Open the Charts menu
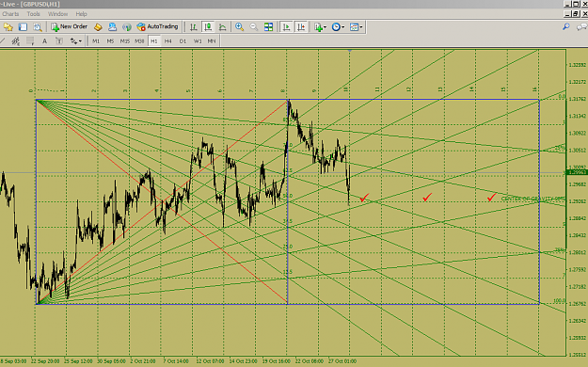The width and height of the screenshot is (588, 367). (10, 14)
